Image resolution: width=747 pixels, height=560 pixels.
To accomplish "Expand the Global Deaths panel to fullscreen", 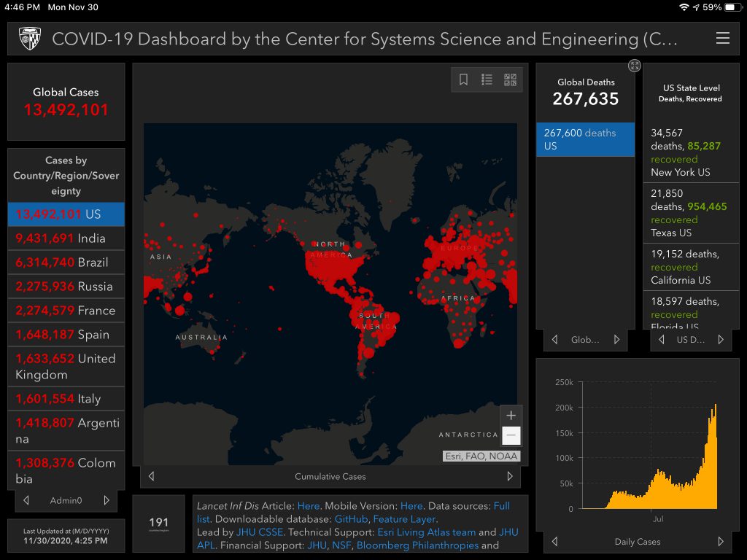I will point(635,66).
